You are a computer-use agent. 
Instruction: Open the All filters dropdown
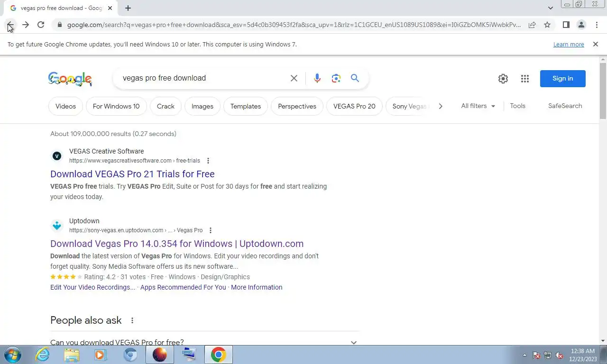[x=478, y=106]
